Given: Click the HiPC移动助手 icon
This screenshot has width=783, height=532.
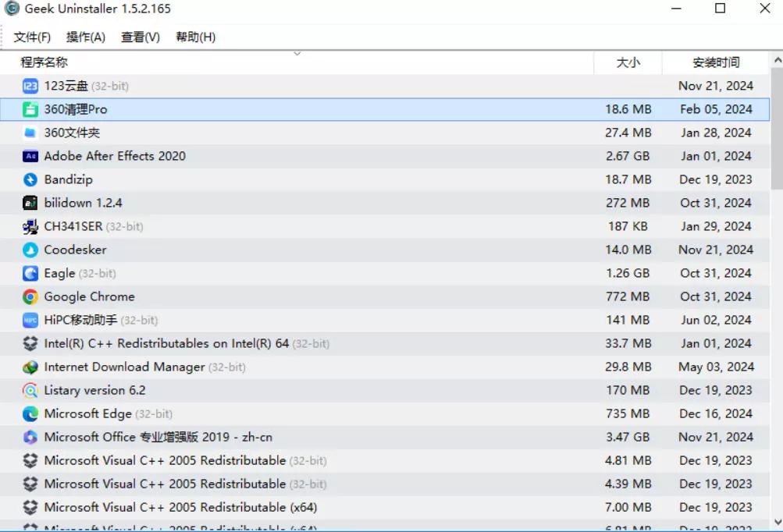Looking at the screenshot, I should (x=30, y=321).
